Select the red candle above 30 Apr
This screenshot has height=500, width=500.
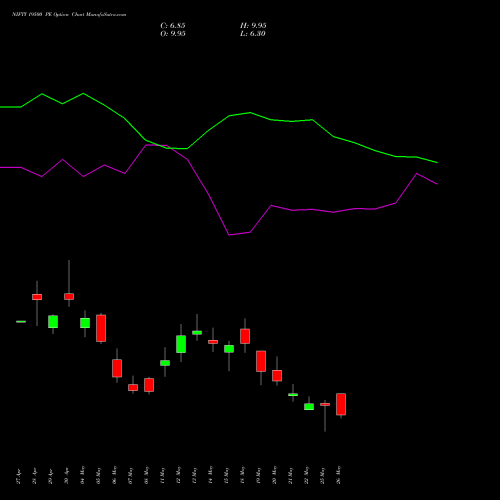[69, 297]
